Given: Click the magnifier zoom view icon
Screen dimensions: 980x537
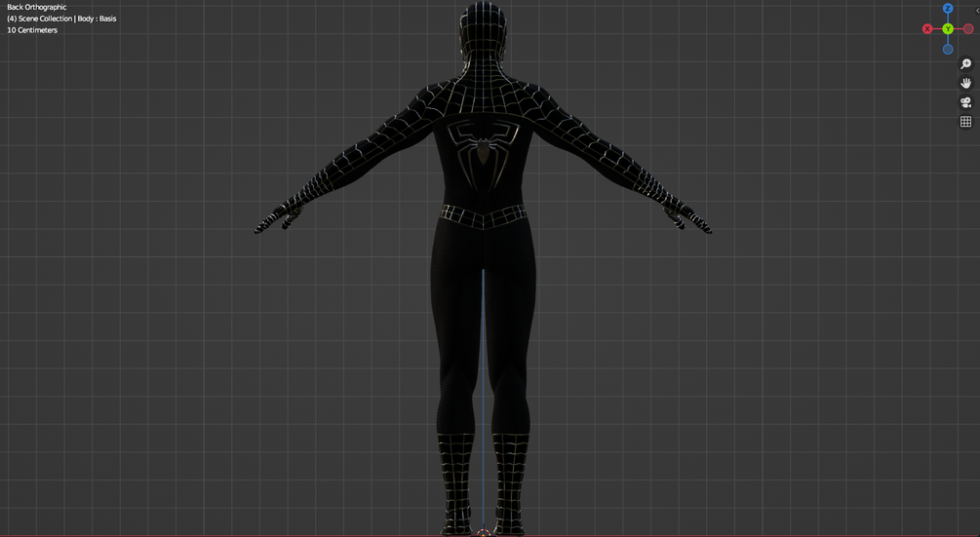Looking at the screenshot, I should click(965, 63).
